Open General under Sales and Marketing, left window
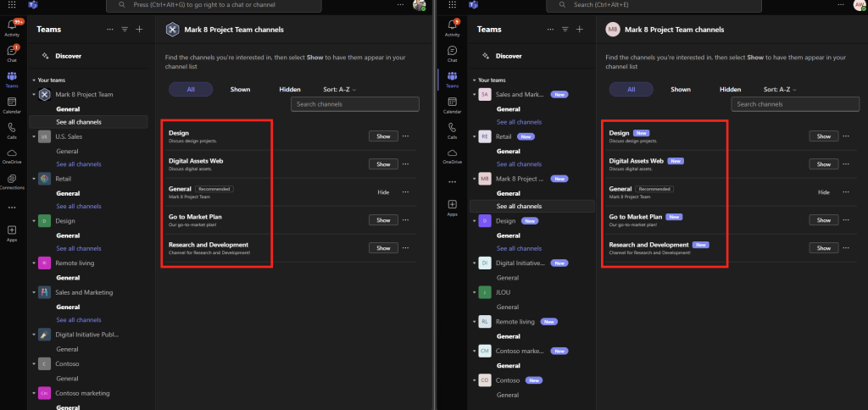The image size is (868, 410). coord(68,307)
